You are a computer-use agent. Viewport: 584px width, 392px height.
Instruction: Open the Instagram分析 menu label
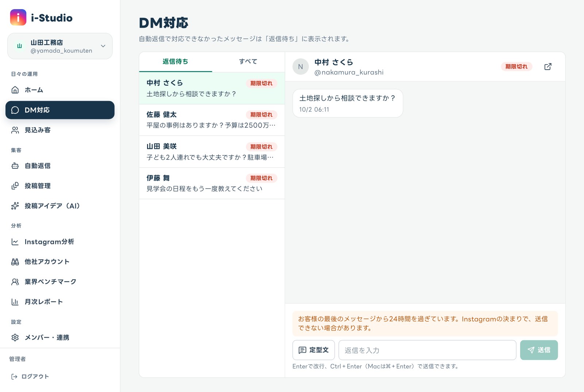(x=49, y=242)
